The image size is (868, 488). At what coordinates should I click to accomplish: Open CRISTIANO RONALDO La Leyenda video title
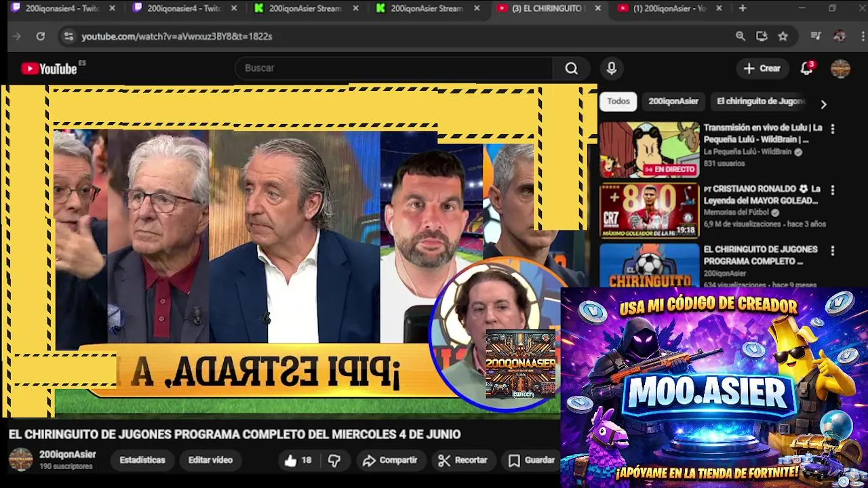coord(762,195)
